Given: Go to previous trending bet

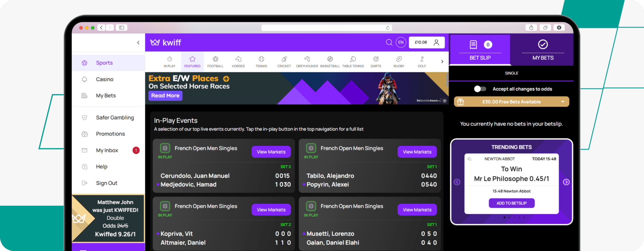Looking at the screenshot, I should [x=457, y=182].
